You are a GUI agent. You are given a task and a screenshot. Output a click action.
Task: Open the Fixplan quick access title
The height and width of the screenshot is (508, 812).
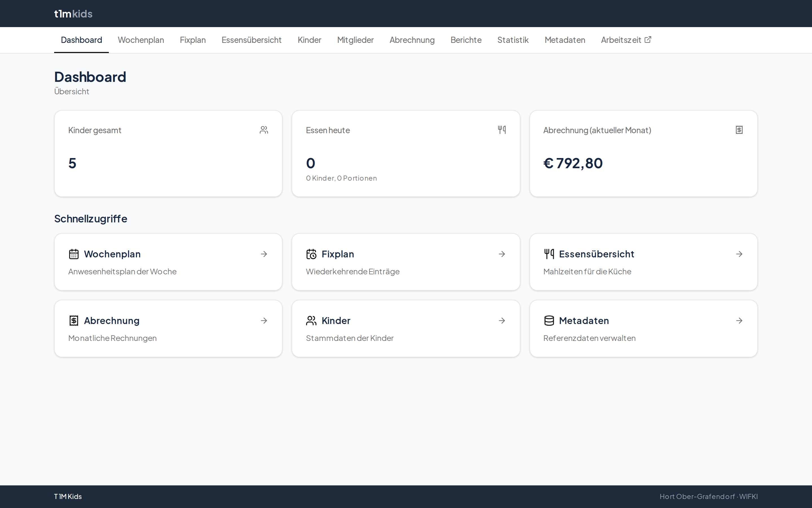point(337,254)
